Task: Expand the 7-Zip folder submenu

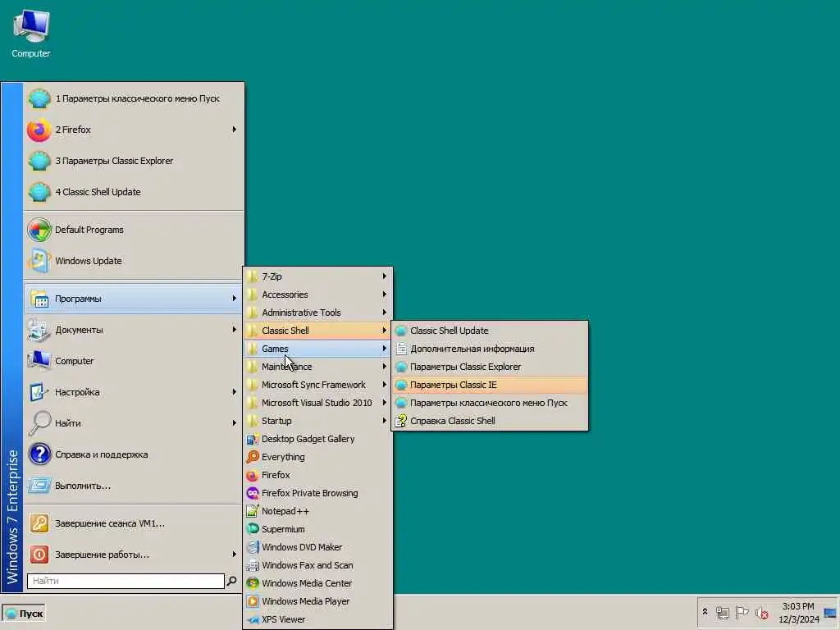Action: (x=318, y=276)
